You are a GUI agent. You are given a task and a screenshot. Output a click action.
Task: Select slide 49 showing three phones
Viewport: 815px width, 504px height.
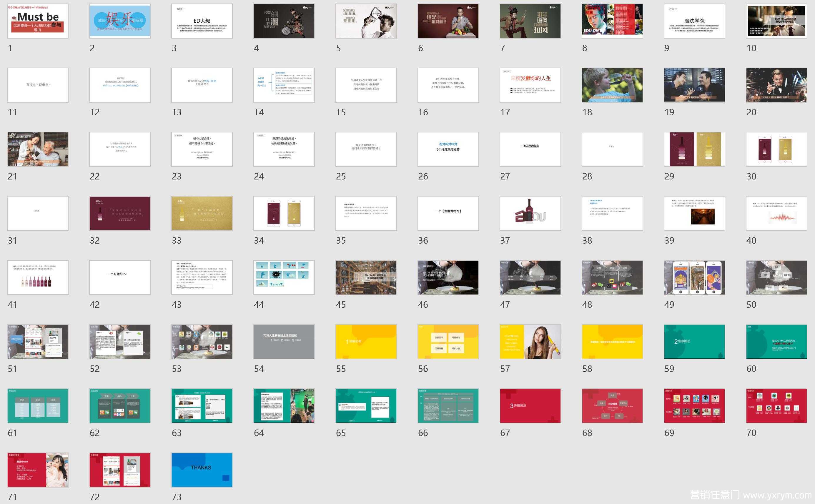(x=694, y=278)
